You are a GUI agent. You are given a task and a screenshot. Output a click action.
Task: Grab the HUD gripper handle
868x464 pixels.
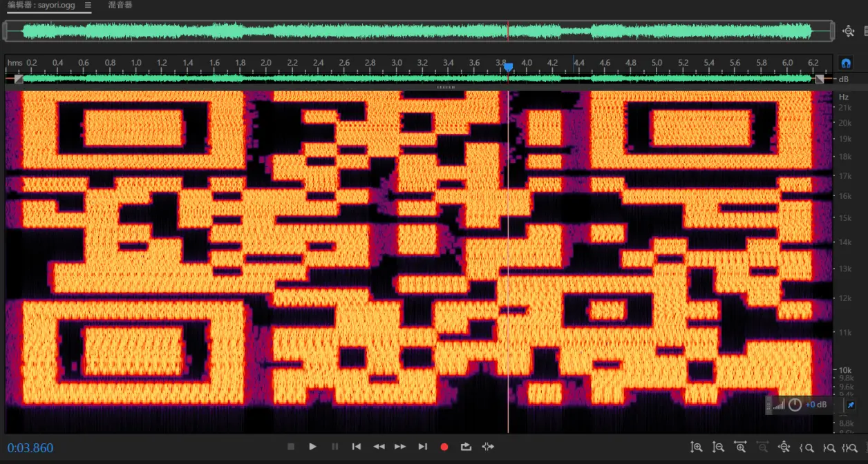768,405
